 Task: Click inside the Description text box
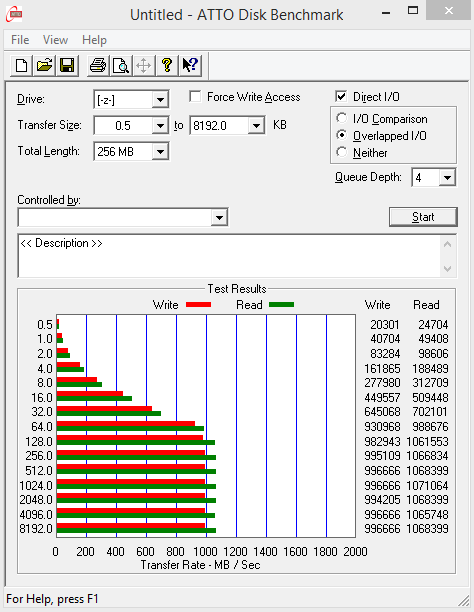pos(230,256)
